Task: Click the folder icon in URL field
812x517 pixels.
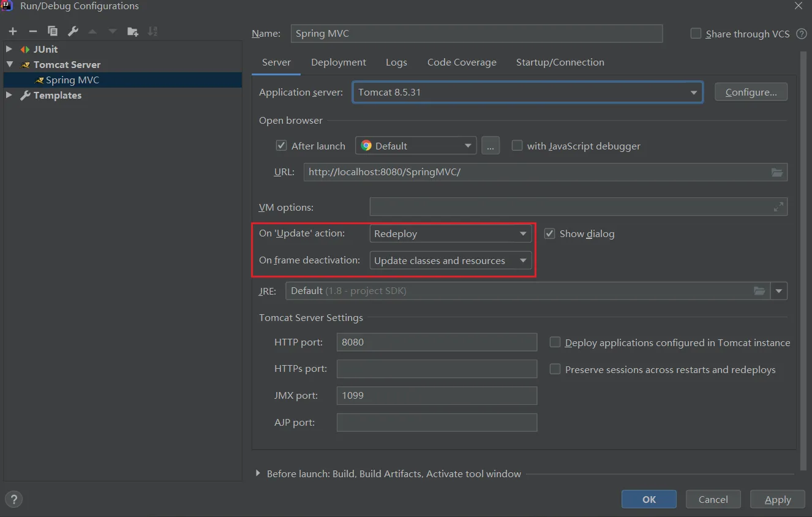Action: point(777,173)
